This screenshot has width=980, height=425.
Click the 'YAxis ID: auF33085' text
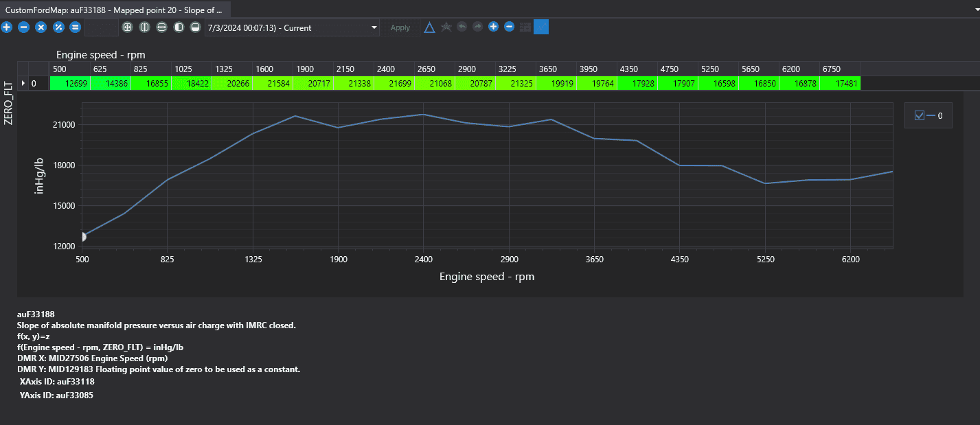click(x=57, y=395)
